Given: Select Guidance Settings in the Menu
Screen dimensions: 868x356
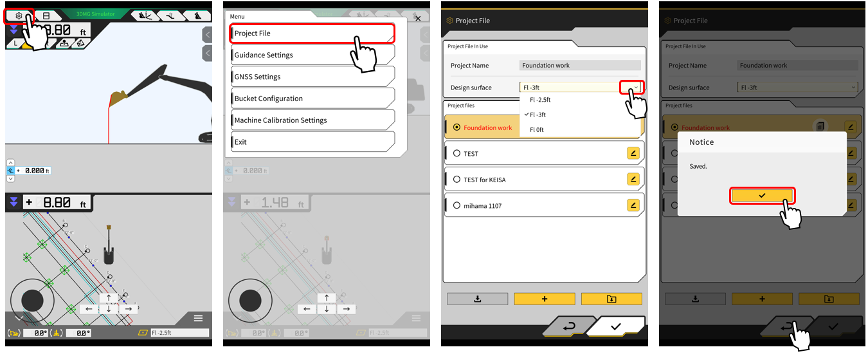Looking at the screenshot, I should pos(312,55).
